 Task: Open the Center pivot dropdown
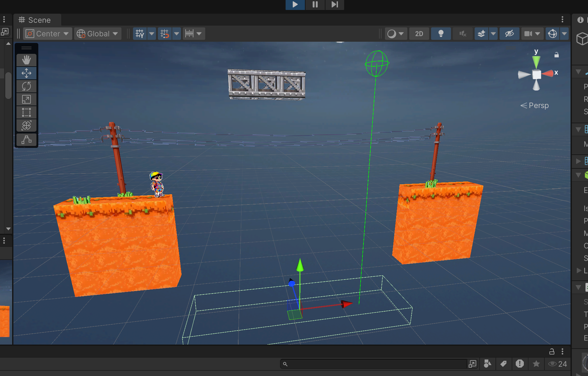[47, 34]
